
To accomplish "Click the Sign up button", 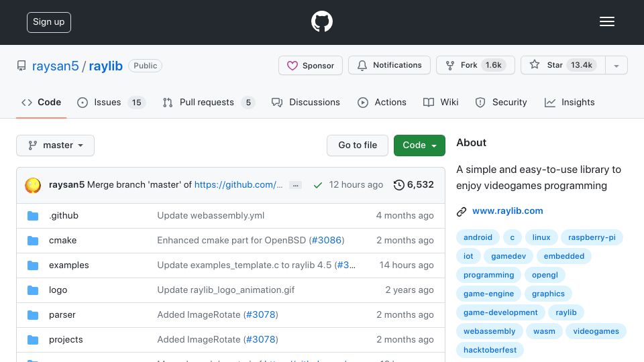I will [49, 22].
